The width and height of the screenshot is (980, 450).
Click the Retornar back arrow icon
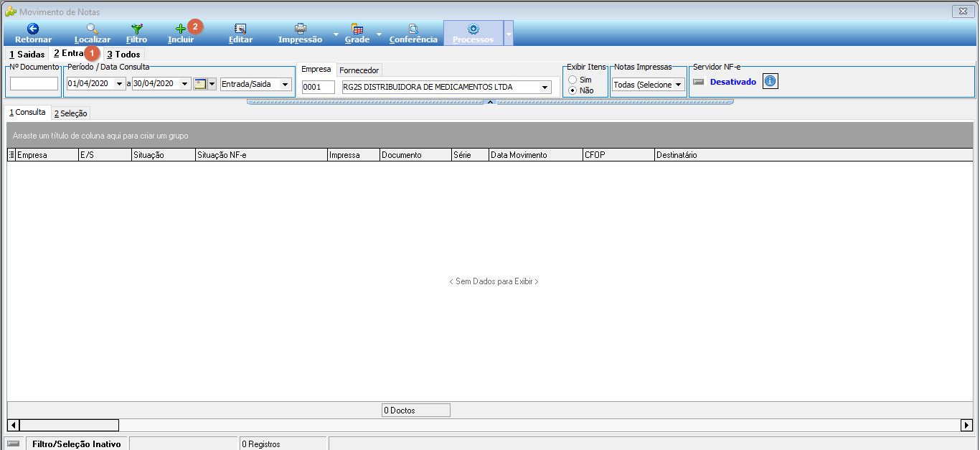(32, 29)
